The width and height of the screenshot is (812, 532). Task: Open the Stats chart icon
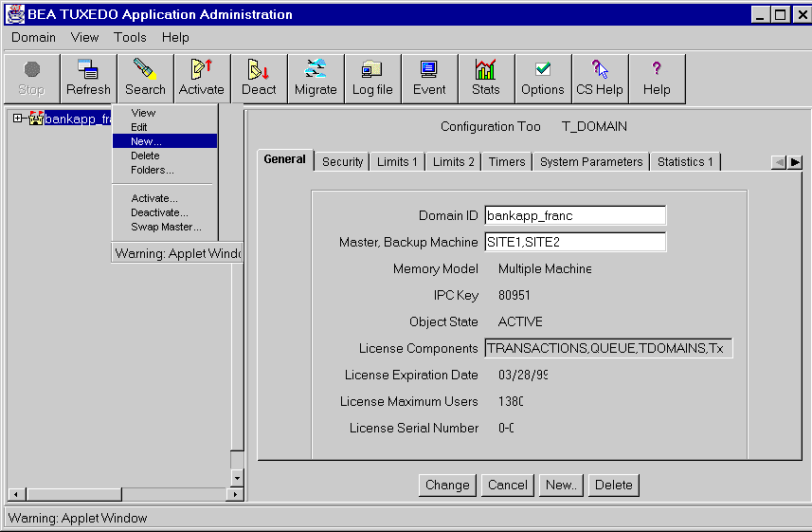[x=486, y=79]
